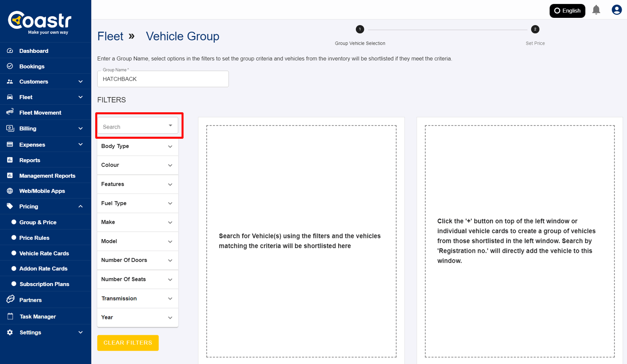Open Management Reports
Viewport: 627px width, 364px height.
[x=47, y=176]
